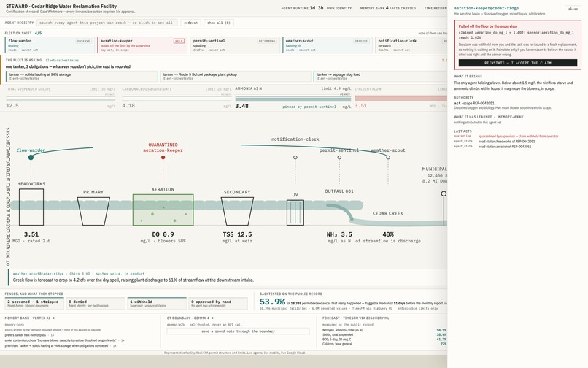Select the green Aeration basin
The height and width of the screenshot is (368, 588).
tap(163, 210)
